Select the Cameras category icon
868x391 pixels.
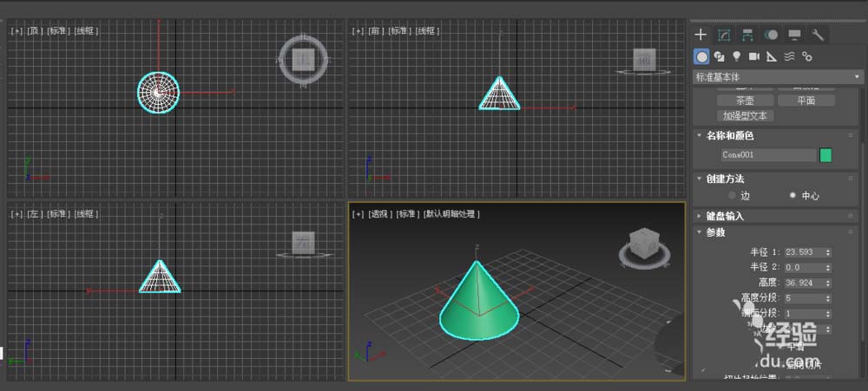coord(754,56)
